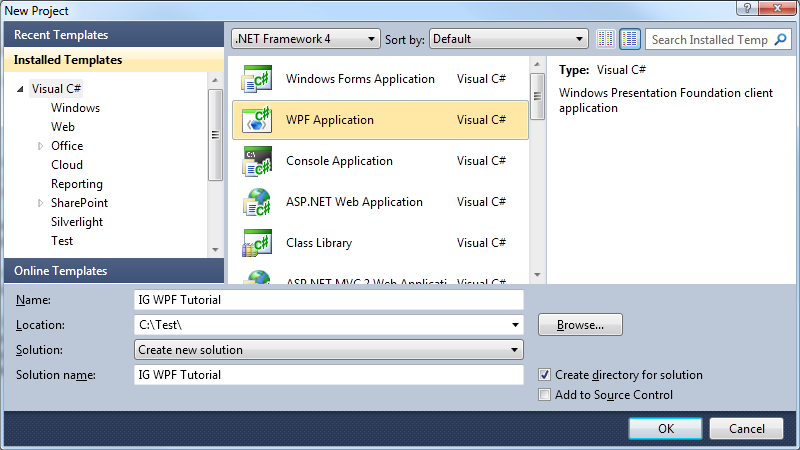
Task: Select Office category in tree
Action: (x=67, y=146)
